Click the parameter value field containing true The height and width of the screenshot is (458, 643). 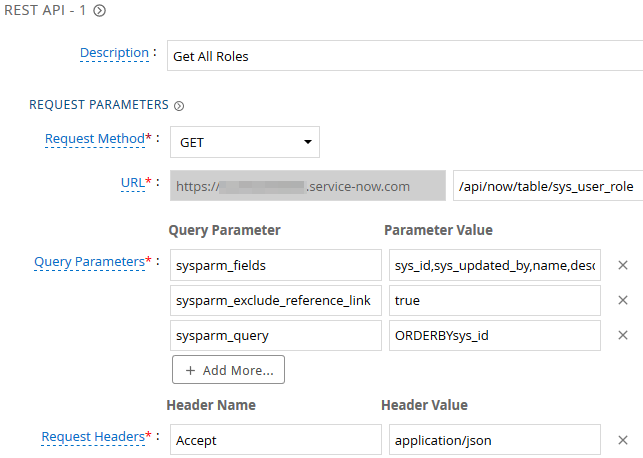click(495, 300)
